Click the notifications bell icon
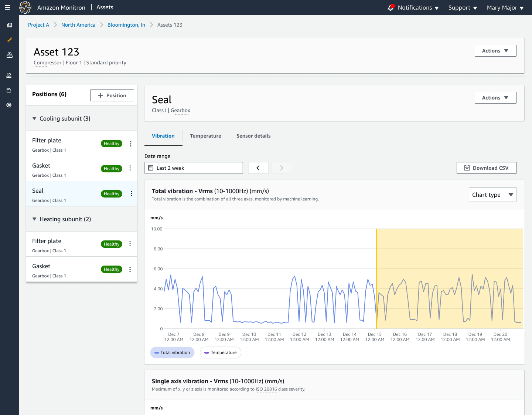Screen dimensions: 532x415 coord(391,7)
